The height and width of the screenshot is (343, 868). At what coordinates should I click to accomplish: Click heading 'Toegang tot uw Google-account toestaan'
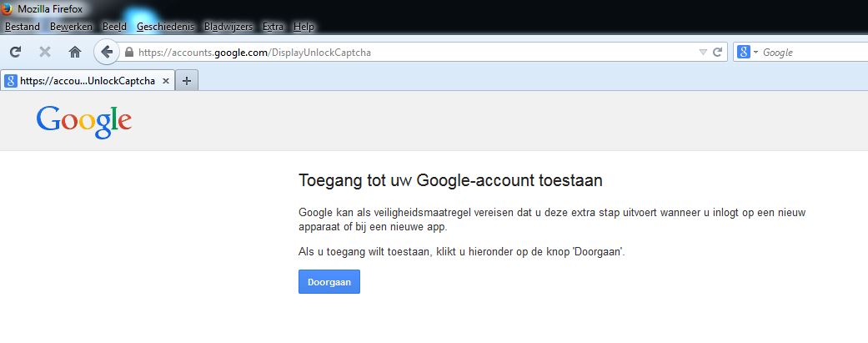click(450, 180)
